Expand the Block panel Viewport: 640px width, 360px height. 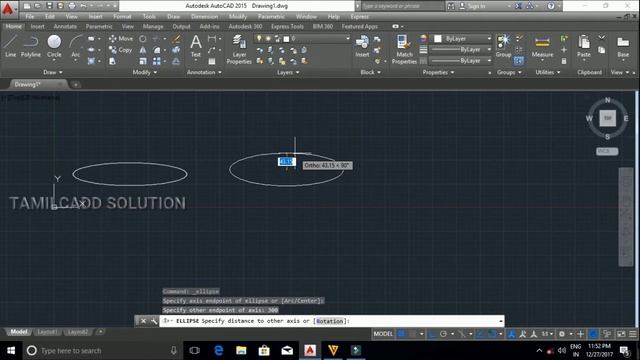pos(370,72)
